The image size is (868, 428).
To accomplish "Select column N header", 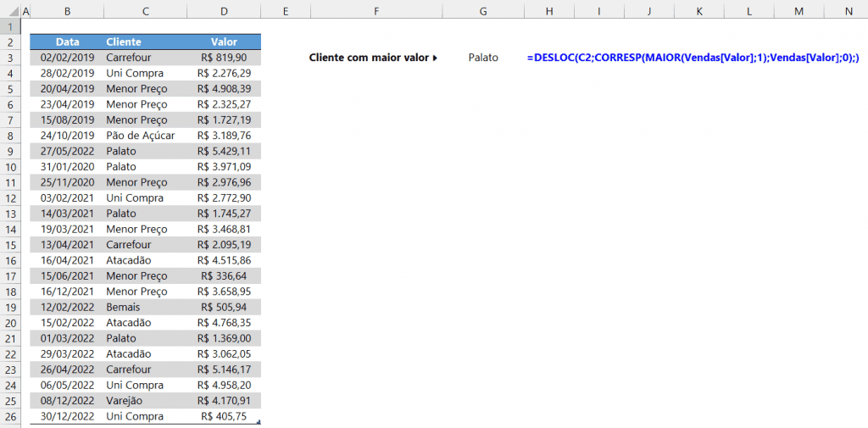I will 849,10.
